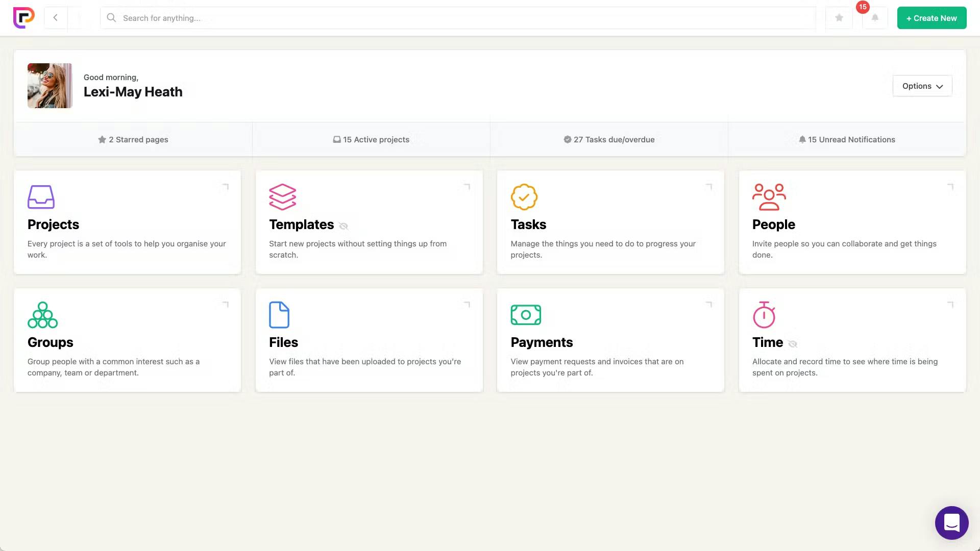Image resolution: width=980 pixels, height=551 pixels.
Task: Open starred pages via star icon in header
Action: [x=839, y=18]
